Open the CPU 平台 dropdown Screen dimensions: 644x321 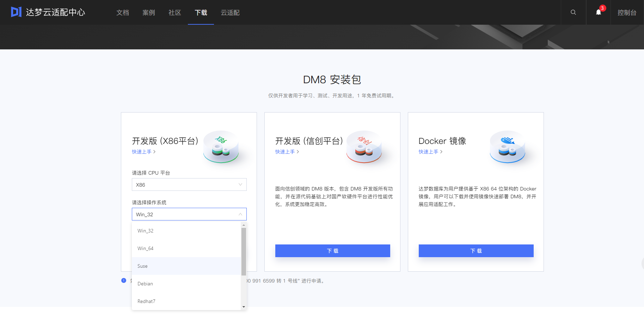[x=189, y=184]
